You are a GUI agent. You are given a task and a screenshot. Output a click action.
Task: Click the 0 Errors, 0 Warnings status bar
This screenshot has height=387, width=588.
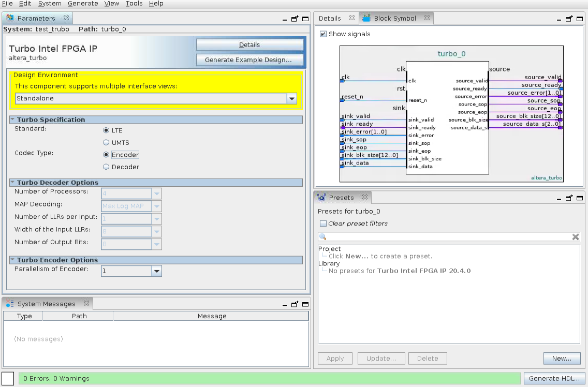click(x=269, y=378)
